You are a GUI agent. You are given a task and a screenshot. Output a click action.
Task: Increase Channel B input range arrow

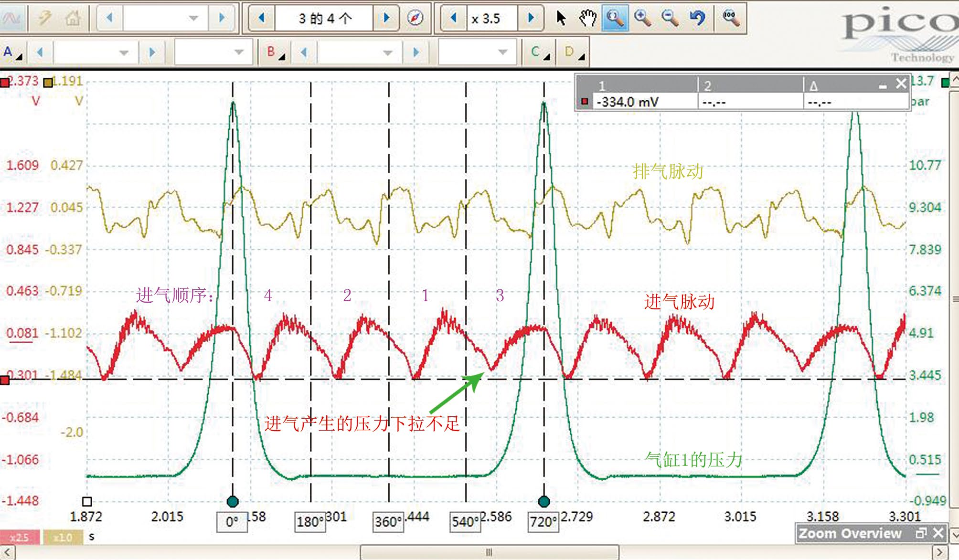click(x=416, y=52)
